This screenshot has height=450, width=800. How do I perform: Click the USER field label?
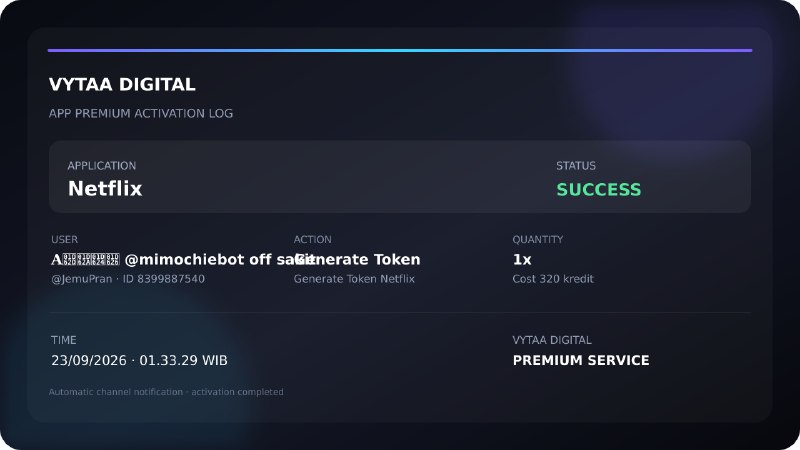pyautogui.click(x=64, y=239)
